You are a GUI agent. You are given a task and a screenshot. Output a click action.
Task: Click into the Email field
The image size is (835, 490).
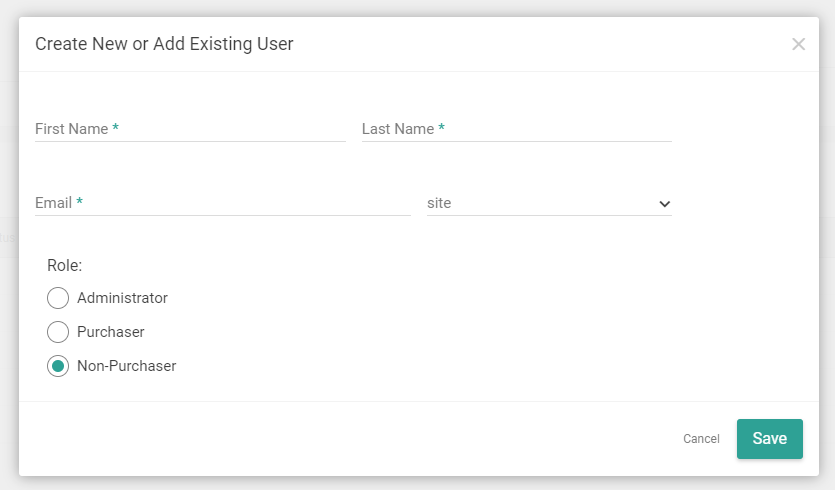(222, 203)
